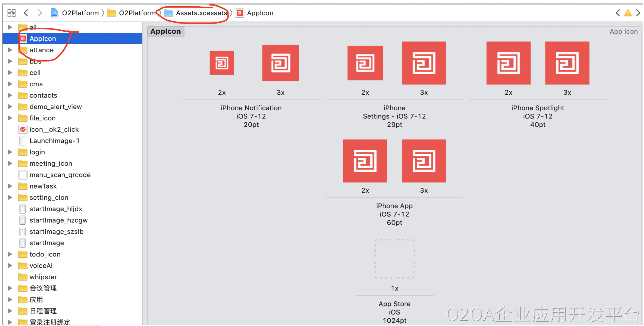
Task: Jump to the previous issue arrow
Action: coord(618,13)
